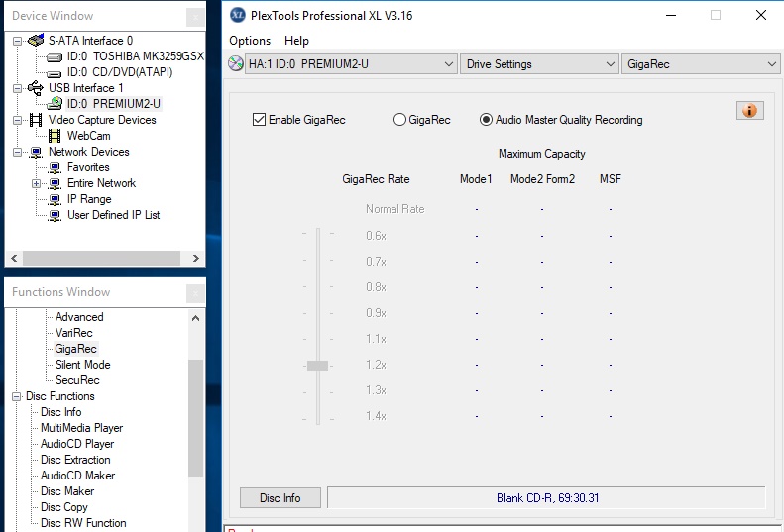784x532 pixels.
Task: Open the Disc Extraction function
Action: click(x=75, y=460)
